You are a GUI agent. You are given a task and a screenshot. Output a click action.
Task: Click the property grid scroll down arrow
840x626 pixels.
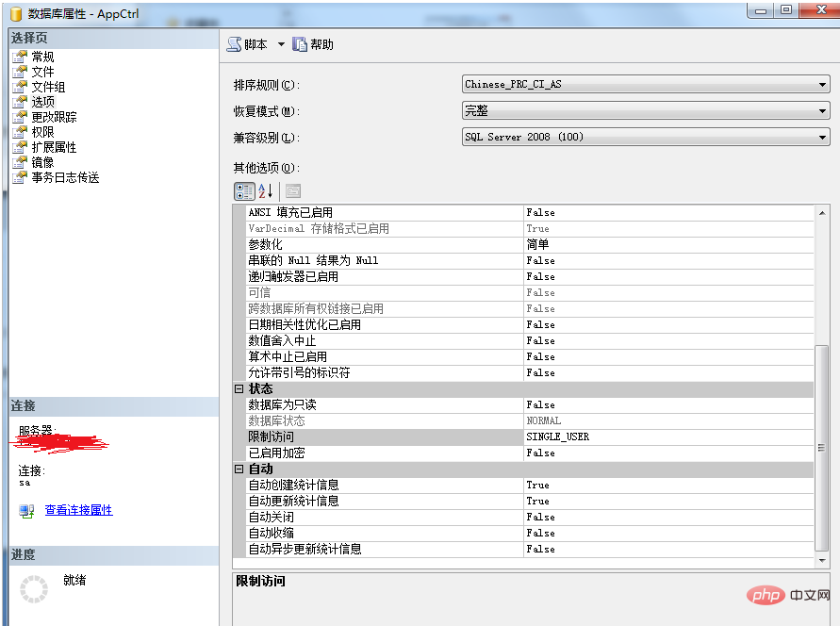coord(822,561)
